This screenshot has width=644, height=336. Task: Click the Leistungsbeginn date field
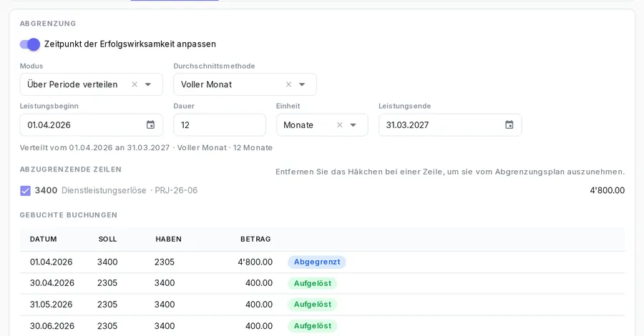91,125
